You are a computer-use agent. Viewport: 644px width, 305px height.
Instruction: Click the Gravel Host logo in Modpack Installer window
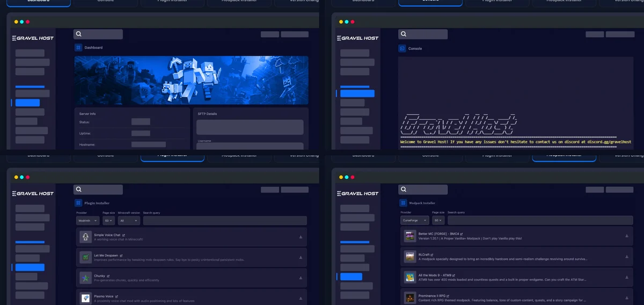pos(357,193)
